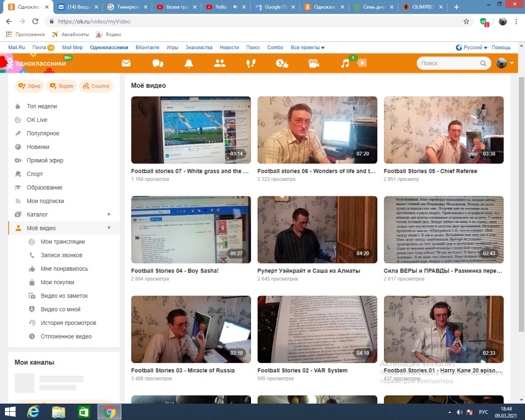Click the browser address bar

click(258, 21)
